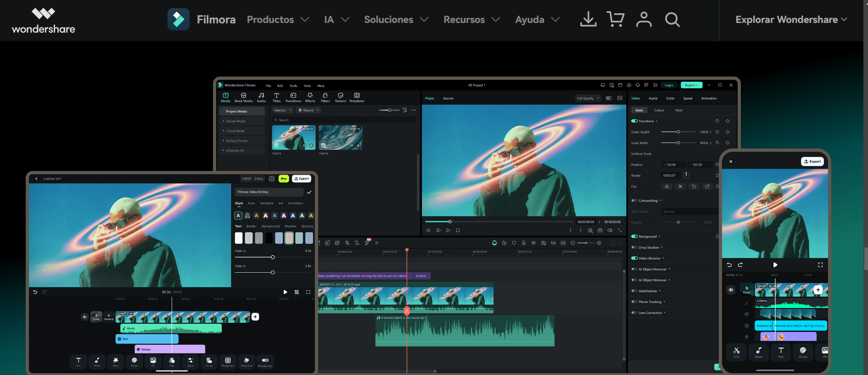
Task: Select the black text color swatch on tablet
Action: point(269,238)
